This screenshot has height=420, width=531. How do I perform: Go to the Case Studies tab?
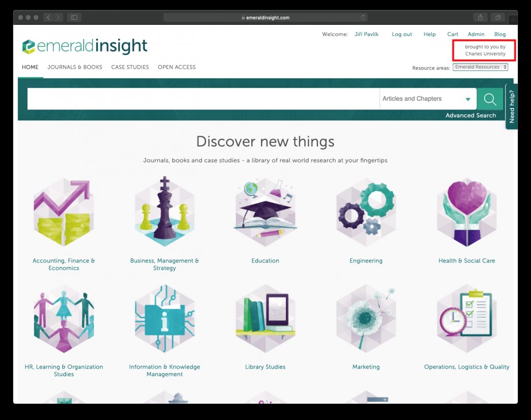coord(130,67)
